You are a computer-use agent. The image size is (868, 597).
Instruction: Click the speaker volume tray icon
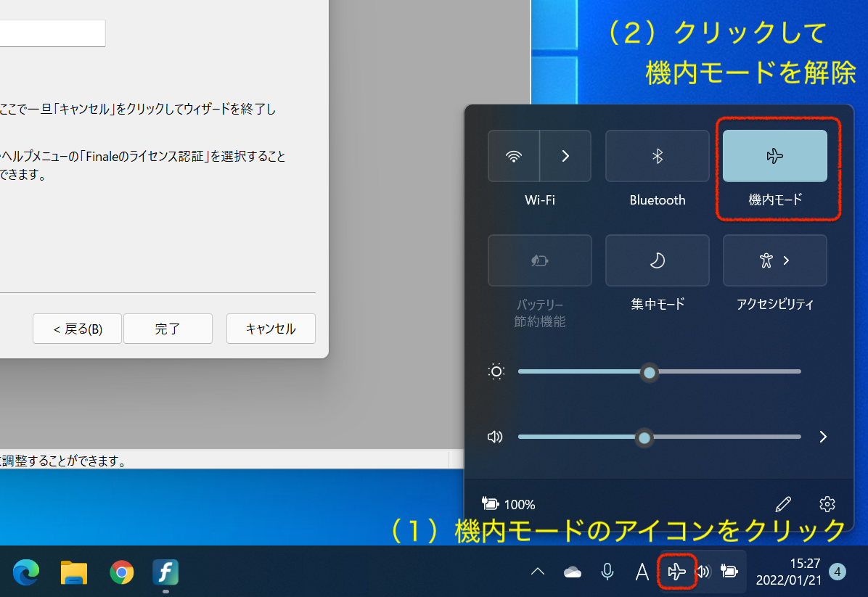pos(703,572)
